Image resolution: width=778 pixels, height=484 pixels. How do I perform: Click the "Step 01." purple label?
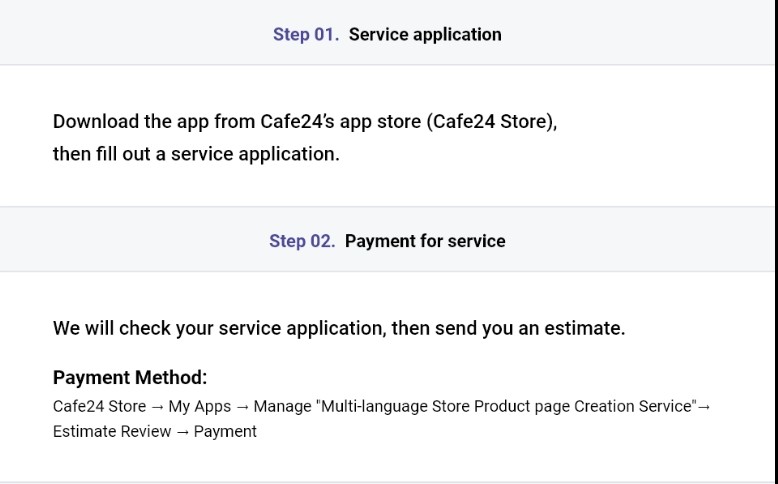(x=306, y=34)
